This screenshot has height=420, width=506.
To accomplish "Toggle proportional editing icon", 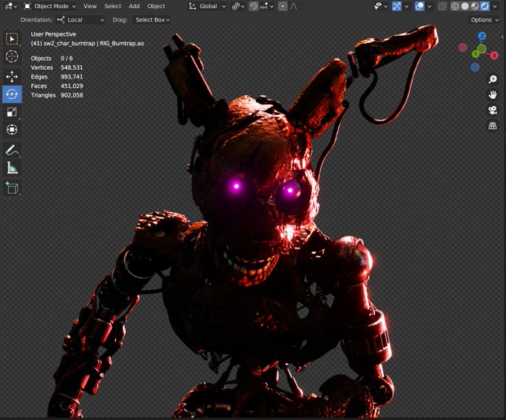I will coord(282,6).
